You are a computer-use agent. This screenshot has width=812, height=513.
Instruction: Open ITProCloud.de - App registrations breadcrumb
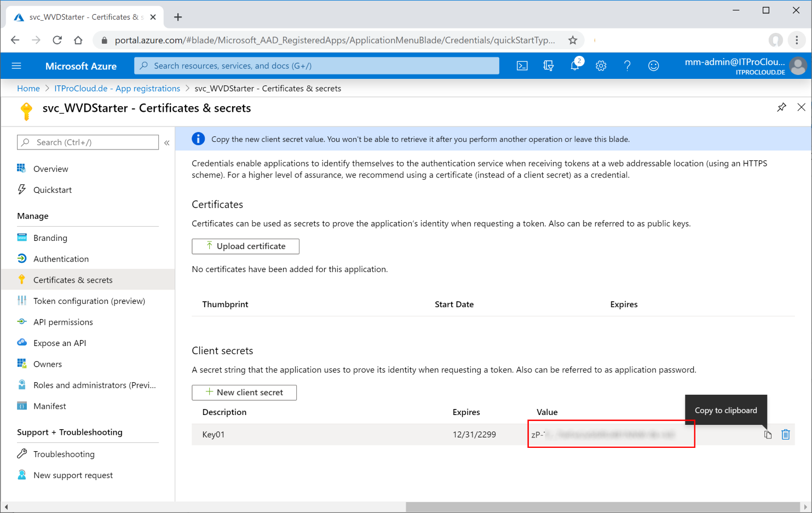coord(117,88)
